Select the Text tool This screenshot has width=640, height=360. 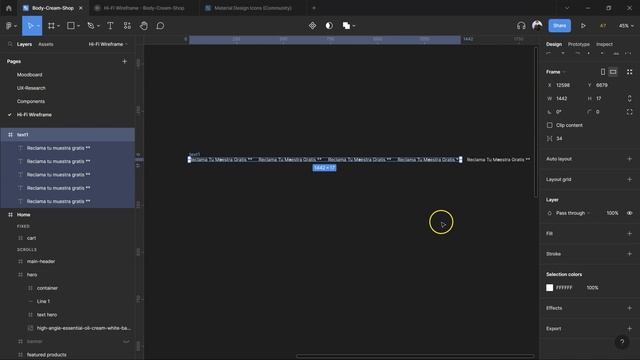tap(110, 26)
